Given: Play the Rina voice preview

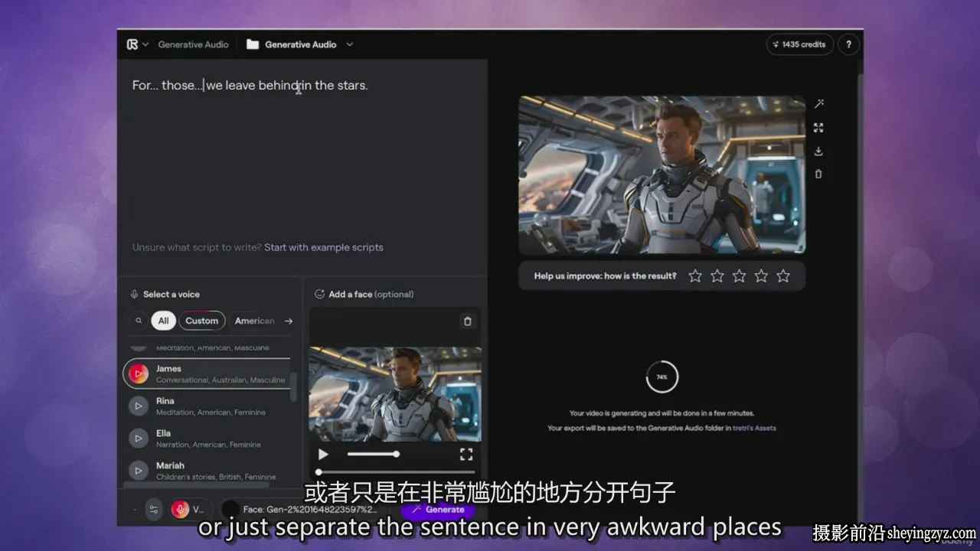Looking at the screenshot, I should 139,406.
